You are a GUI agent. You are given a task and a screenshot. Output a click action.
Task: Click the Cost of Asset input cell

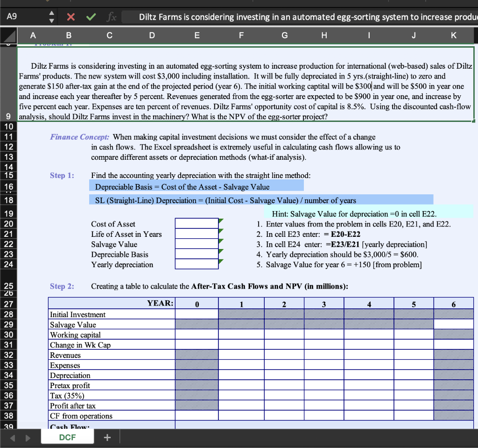click(197, 224)
